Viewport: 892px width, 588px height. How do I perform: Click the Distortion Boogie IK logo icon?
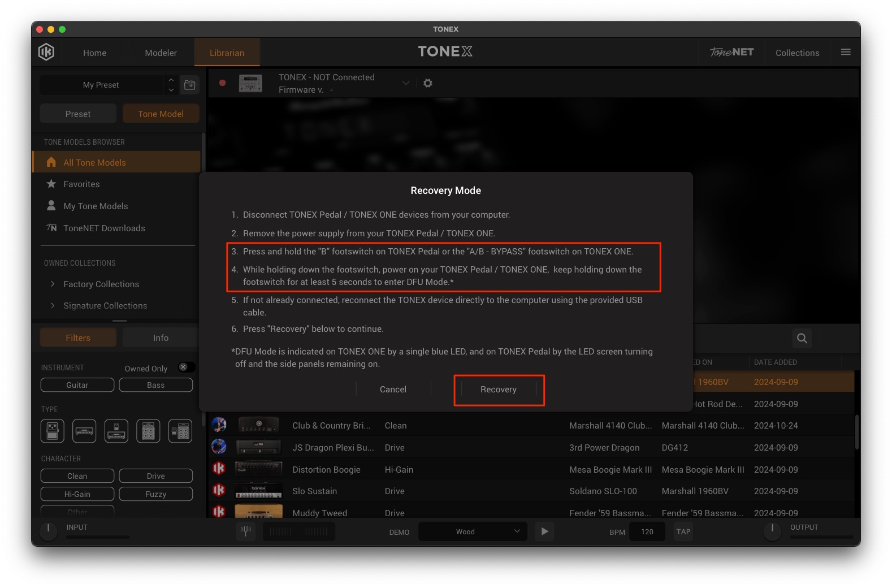click(x=219, y=469)
